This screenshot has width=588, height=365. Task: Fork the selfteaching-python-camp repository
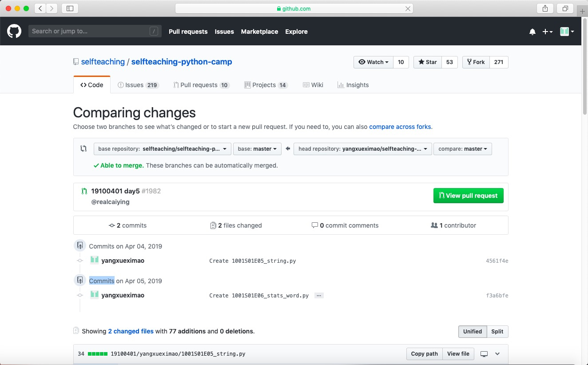pos(476,62)
